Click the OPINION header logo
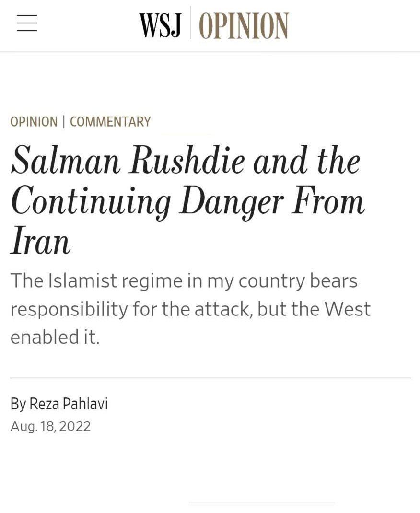This screenshot has width=420, height=513. pos(244,25)
